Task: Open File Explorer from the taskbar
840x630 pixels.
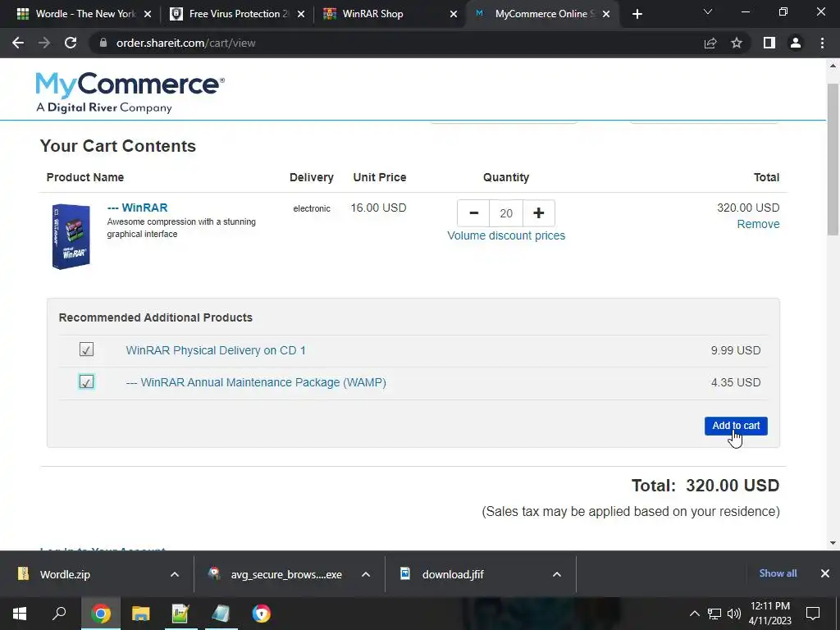Action: (x=141, y=614)
